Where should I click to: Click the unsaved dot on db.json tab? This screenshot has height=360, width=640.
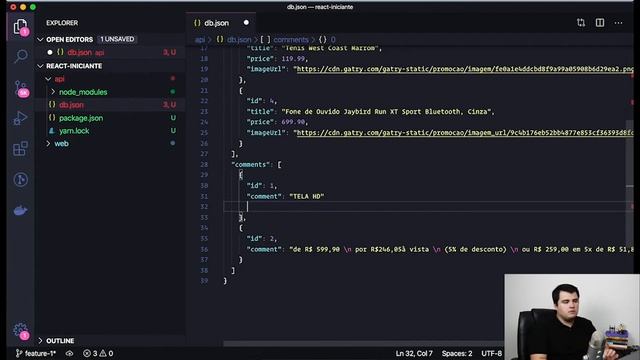[246, 22]
